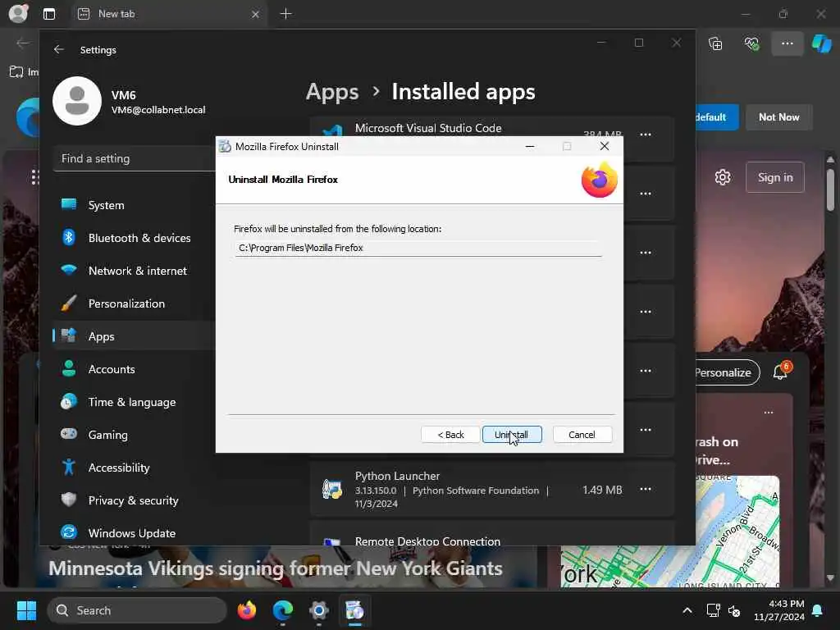Open Settings gear from the taskbar
The height and width of the screenshot is (630, 840).
[x=319, y=610]
